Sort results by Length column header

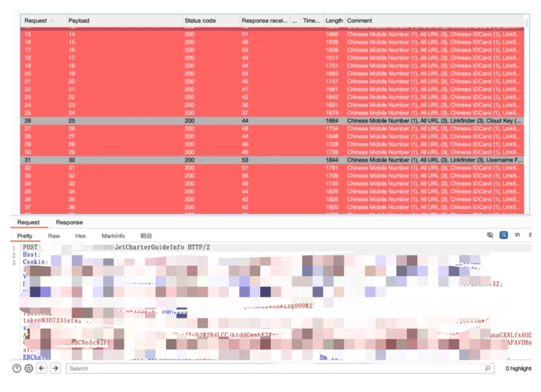(x=334, y=21)
